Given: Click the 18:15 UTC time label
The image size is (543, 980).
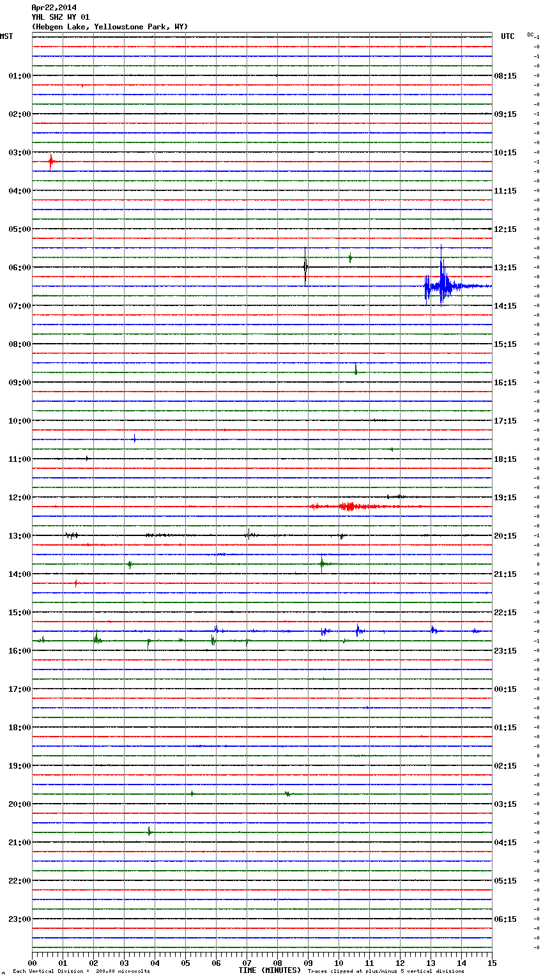Looking at the screenshot, I should coord(505,459).
